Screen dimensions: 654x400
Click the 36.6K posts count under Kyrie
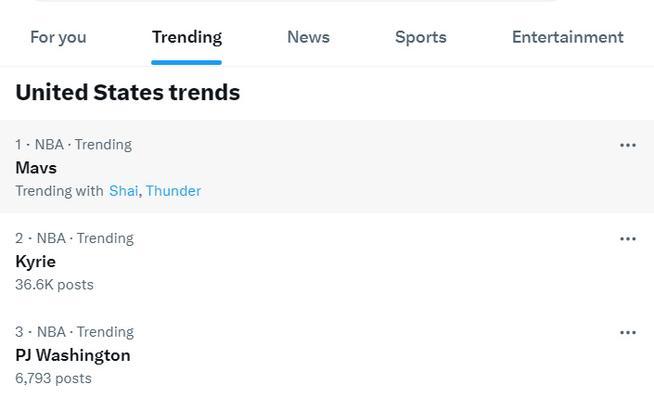point(54,285)
